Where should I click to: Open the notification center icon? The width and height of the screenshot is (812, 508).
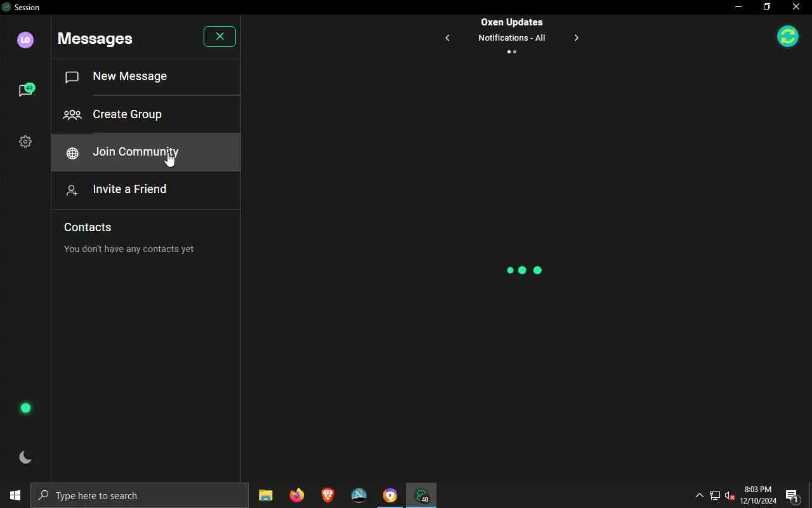click(x=792, y=495)
